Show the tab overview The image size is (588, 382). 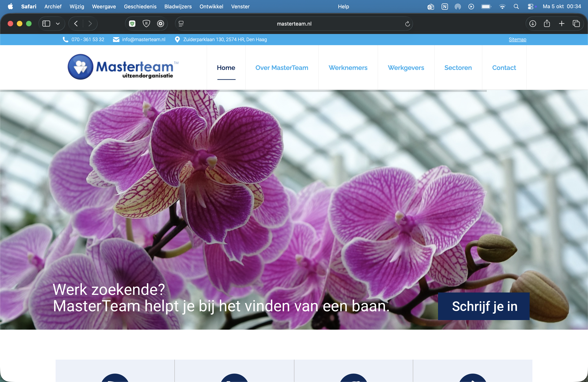pos(576,24)
